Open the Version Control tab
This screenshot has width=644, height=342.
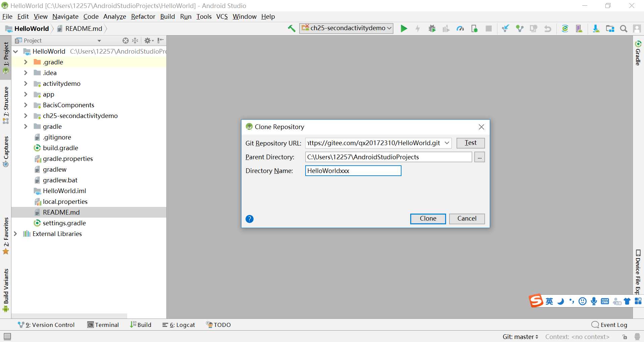pyautogui.click(x=46, y=325)
